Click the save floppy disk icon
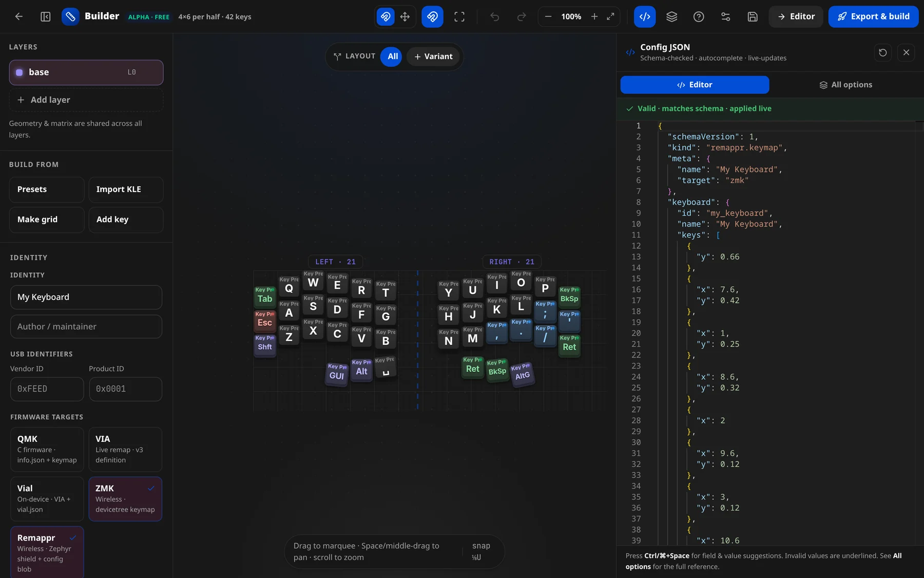The width and height of the screenshot is (924, 578). 753,16
